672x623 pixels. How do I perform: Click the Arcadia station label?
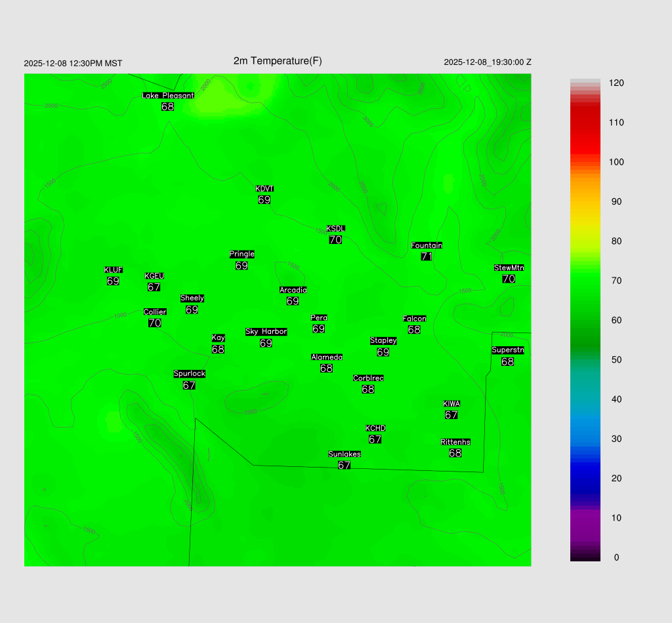293,290
